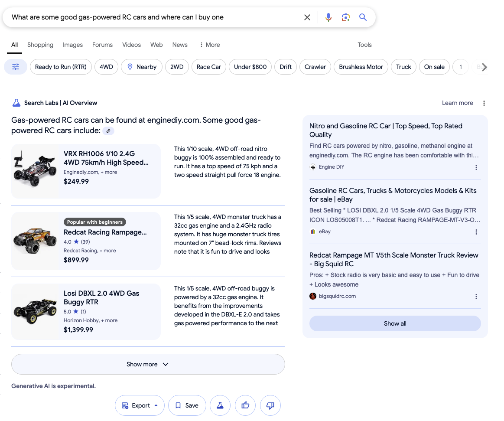Screen dimensions: 504x421
Task: Click the link chip after the AI Overview intro
Action: click(x=108, y=131)
